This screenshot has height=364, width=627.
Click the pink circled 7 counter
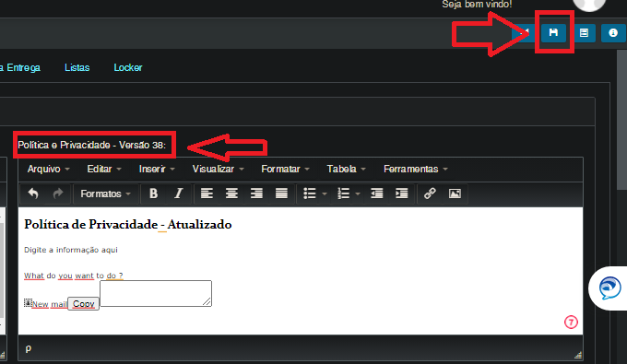[x=571, y=322]
